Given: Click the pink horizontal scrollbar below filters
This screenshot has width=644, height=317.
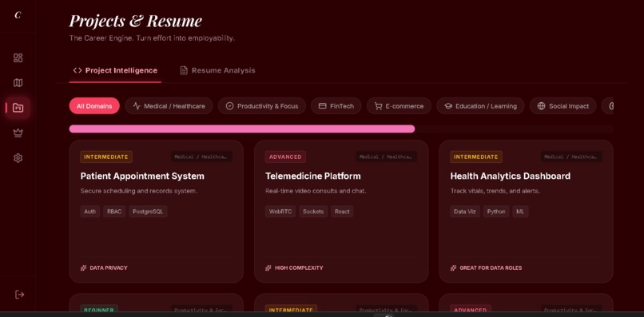Looking at the screenshot, I should point(242,129).
